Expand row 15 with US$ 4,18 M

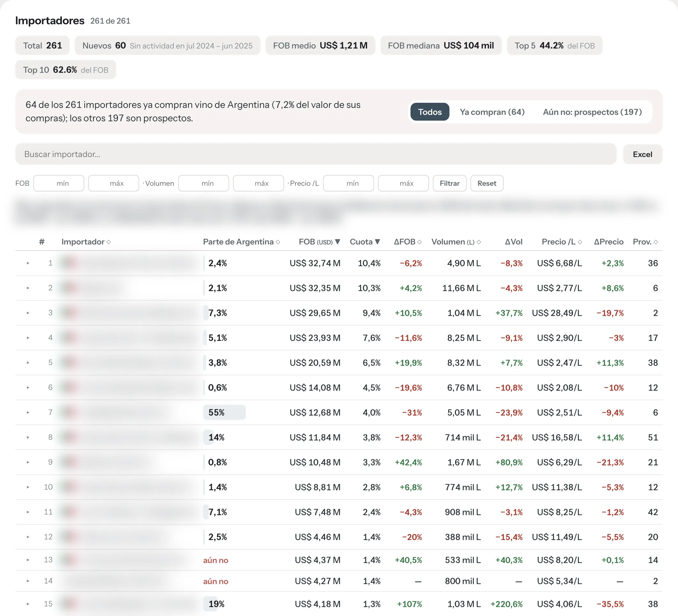coord(28,604)
